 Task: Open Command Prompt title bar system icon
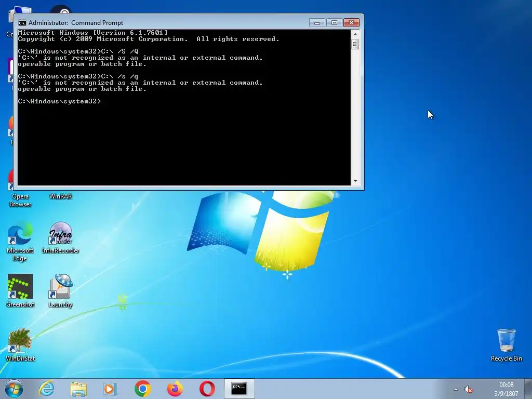[22, 23]
